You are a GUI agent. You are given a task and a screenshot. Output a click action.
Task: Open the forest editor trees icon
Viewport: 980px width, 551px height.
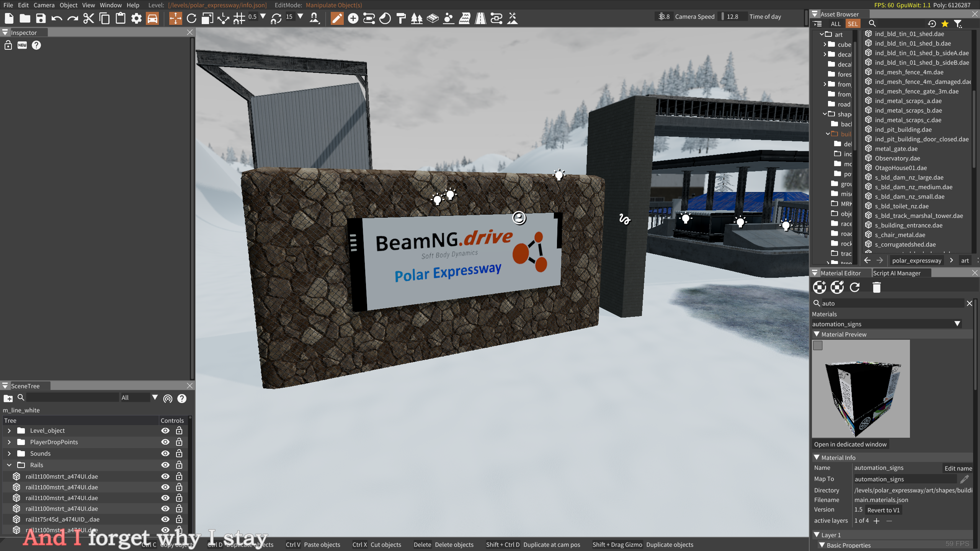point(416,18)
